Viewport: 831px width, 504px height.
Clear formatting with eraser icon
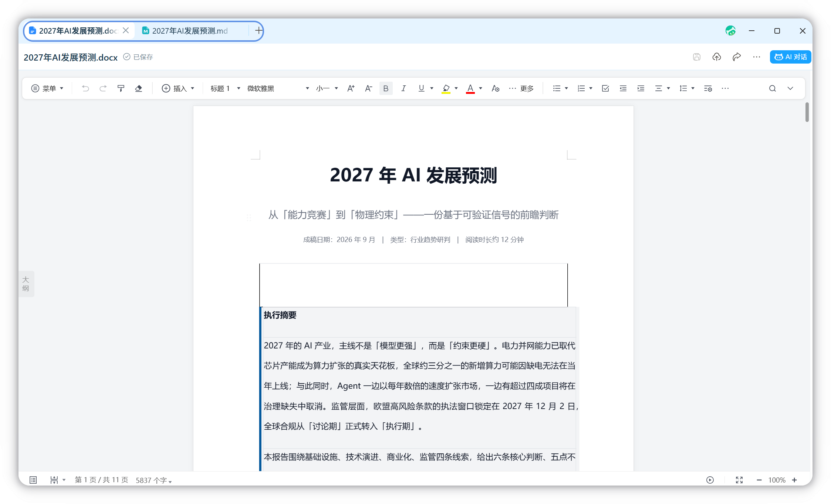point(139,88)
